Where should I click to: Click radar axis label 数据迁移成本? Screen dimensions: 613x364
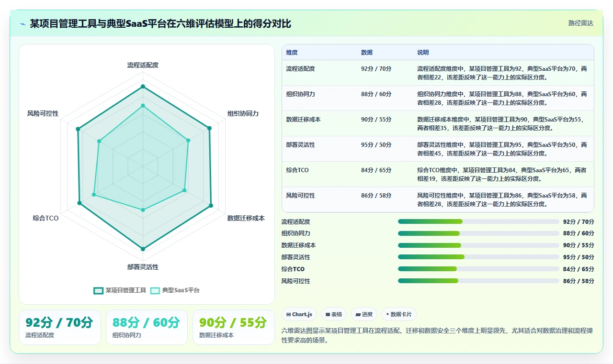(246, 218)
